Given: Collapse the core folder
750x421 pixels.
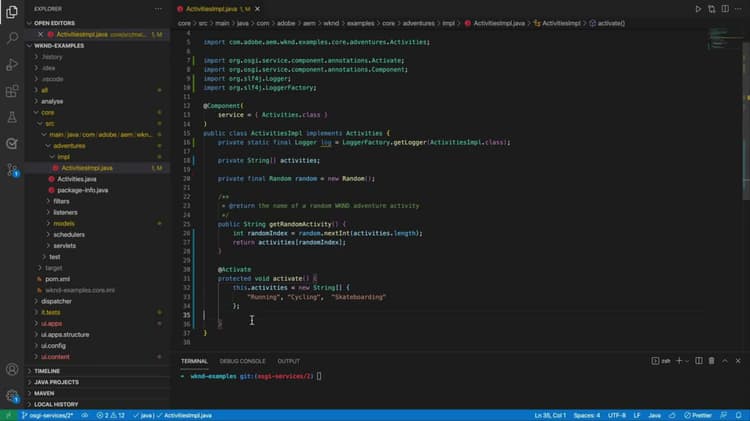Looking at the screenshot, I should coord(47,112).
